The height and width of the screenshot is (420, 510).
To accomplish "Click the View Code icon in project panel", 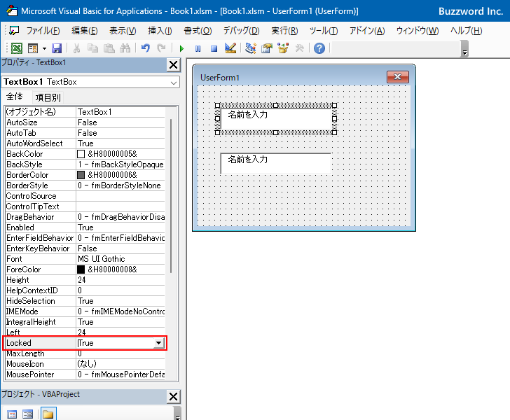I will coord(12,414).
